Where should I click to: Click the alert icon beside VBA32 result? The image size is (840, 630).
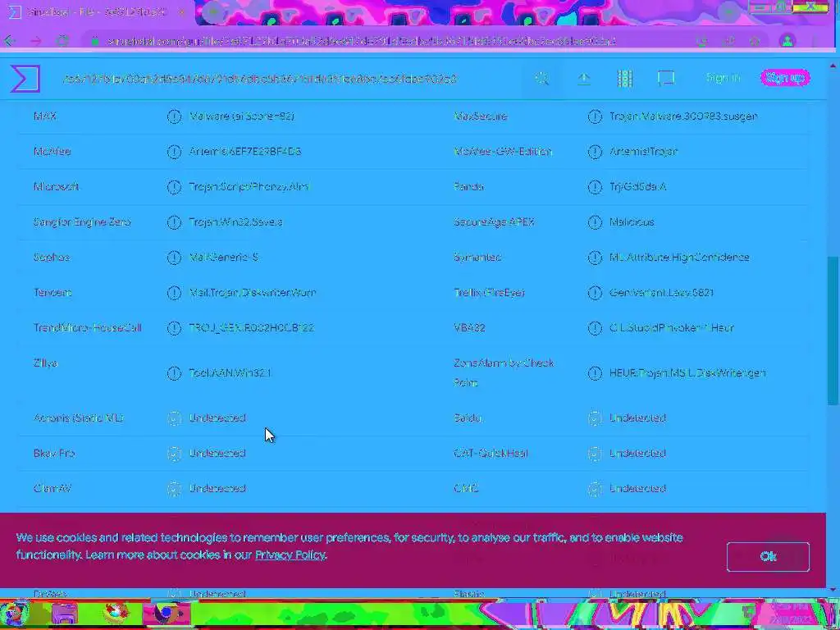[x=595, y=328]
